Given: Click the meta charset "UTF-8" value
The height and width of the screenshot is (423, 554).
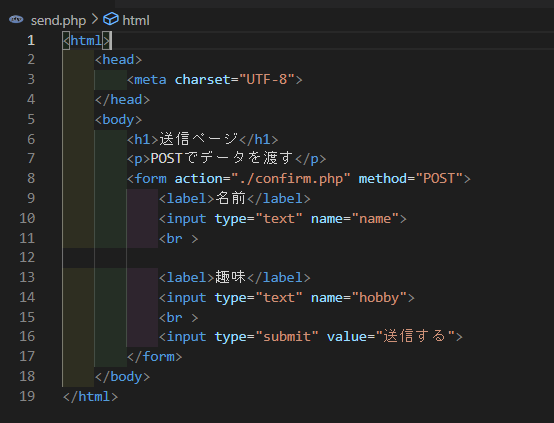Looking at the screenshot, I should click(267, 80).
